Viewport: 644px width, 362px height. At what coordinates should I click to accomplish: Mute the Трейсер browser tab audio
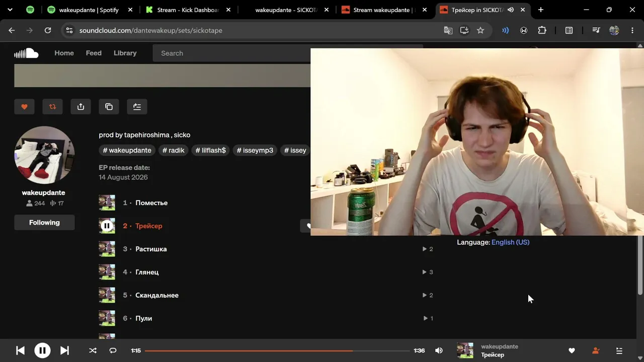511,10
